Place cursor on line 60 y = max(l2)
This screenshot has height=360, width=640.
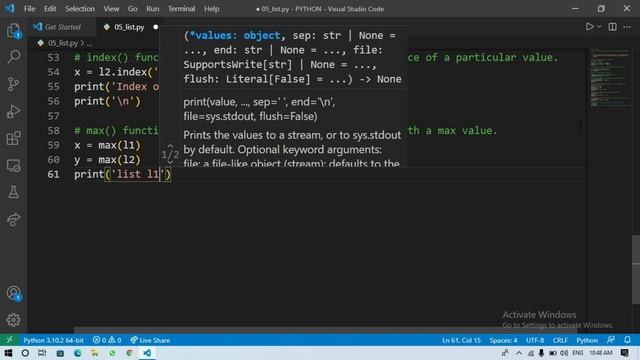pos(107,160)
